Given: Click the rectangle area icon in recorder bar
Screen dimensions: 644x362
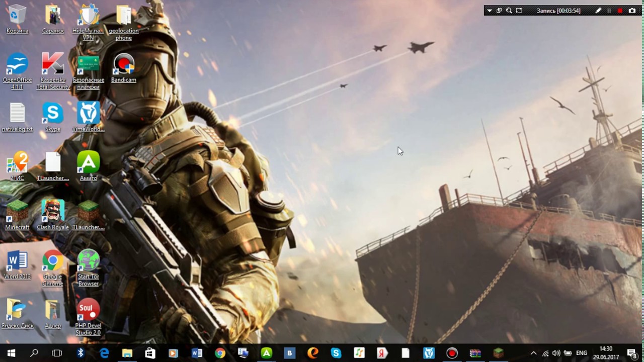Looking at the screenshot, I should 519,11.
